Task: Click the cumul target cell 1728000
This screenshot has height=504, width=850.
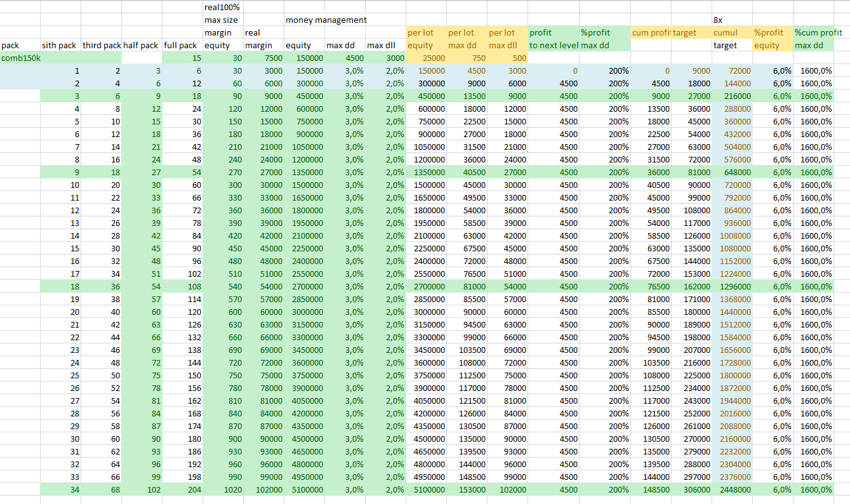Action: [x=732, y=362]
